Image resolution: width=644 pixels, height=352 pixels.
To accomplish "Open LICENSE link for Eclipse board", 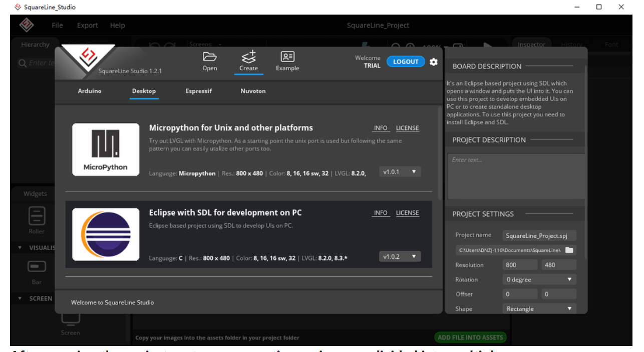I will click(x=407, y=213).
